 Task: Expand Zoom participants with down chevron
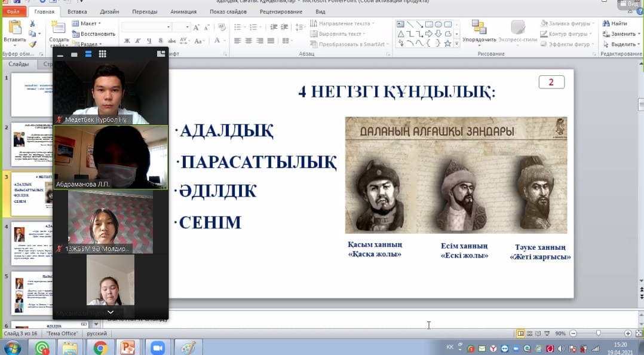tap(111, 312)
